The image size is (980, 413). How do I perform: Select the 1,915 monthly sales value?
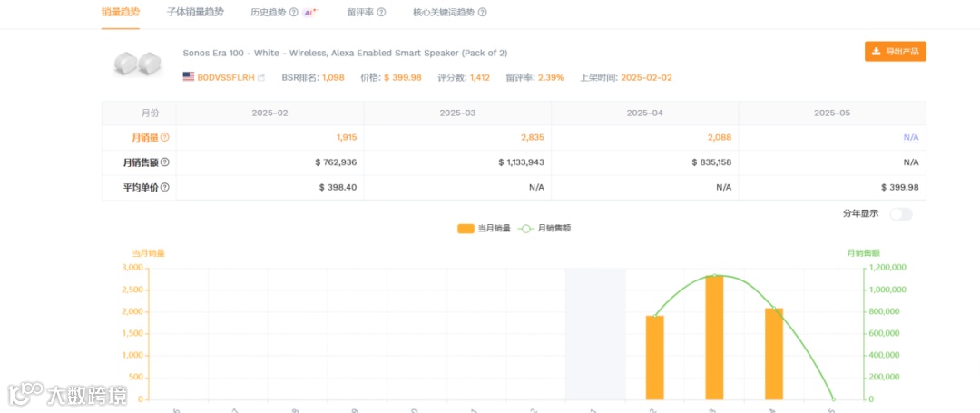pyautogui.click(x=346, y=137)
